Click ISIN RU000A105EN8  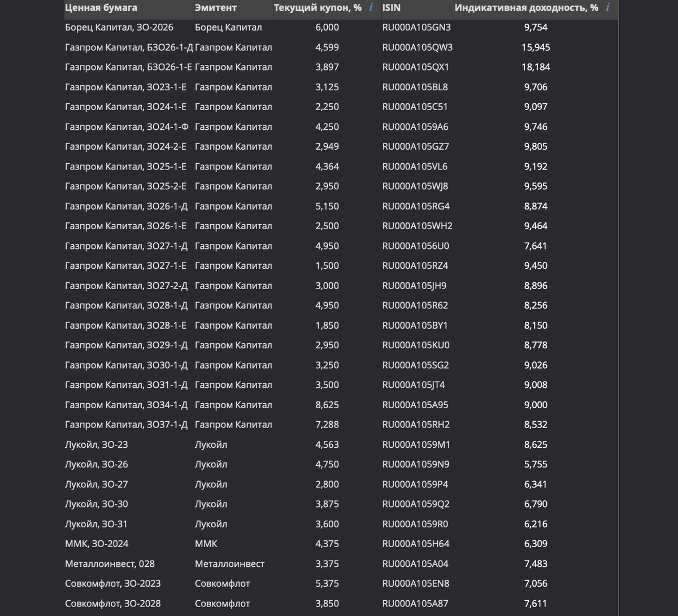coord(416,584)
